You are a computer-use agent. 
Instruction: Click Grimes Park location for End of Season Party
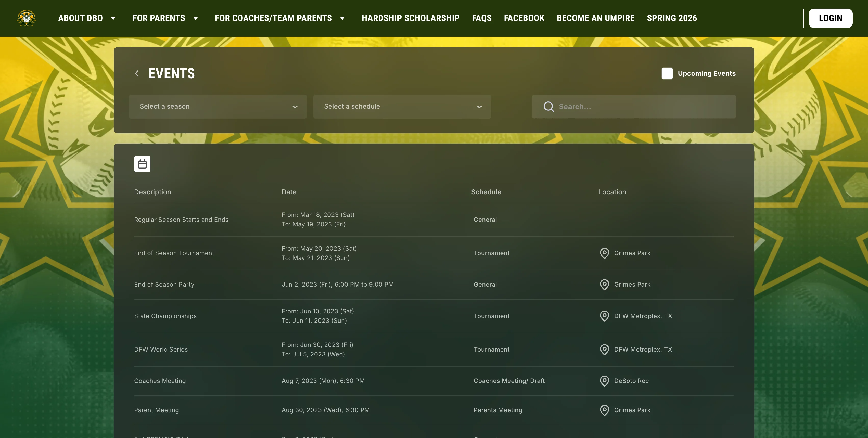tap(632, 284)
